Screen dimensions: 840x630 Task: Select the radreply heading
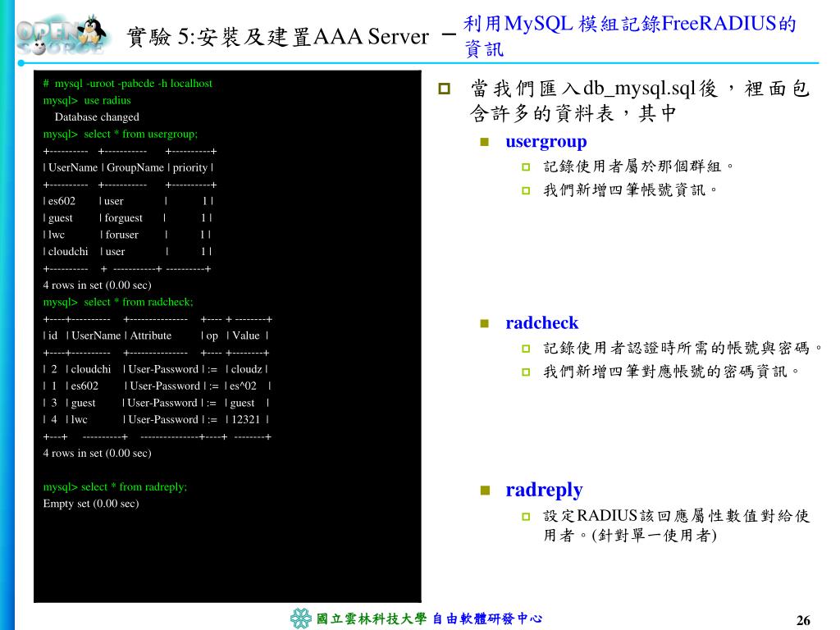click(x=544, y=491)
